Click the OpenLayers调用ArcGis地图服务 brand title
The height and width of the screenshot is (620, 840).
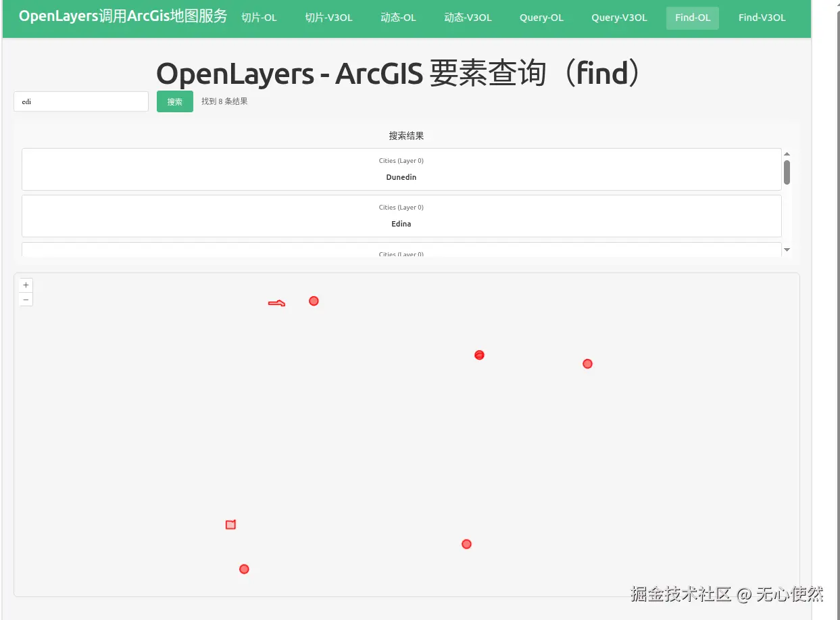(123, 16)
